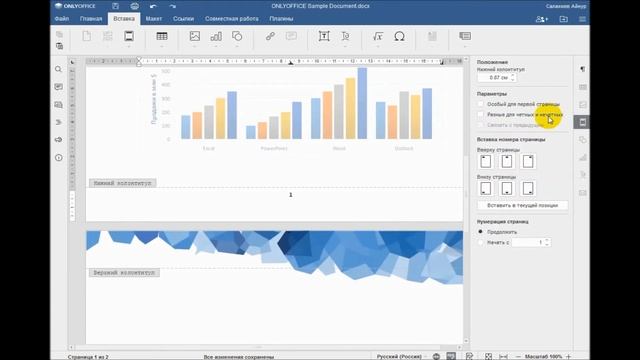Click the insert chart icon
The height and width of the screenshot is (360, 640).
(216, 36)
